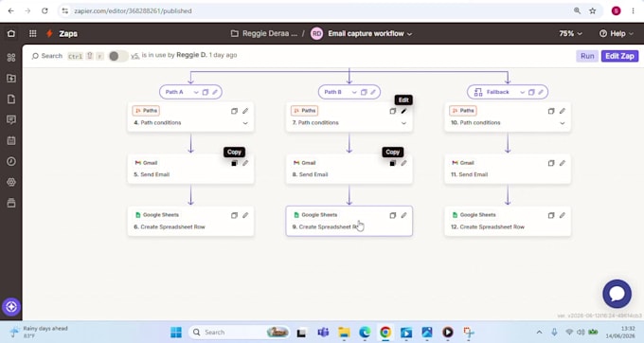The height and width of the screenshot is (343, 644).
Task: Expand step 7 Path conditions chevron
Action: tap(403, 123)
